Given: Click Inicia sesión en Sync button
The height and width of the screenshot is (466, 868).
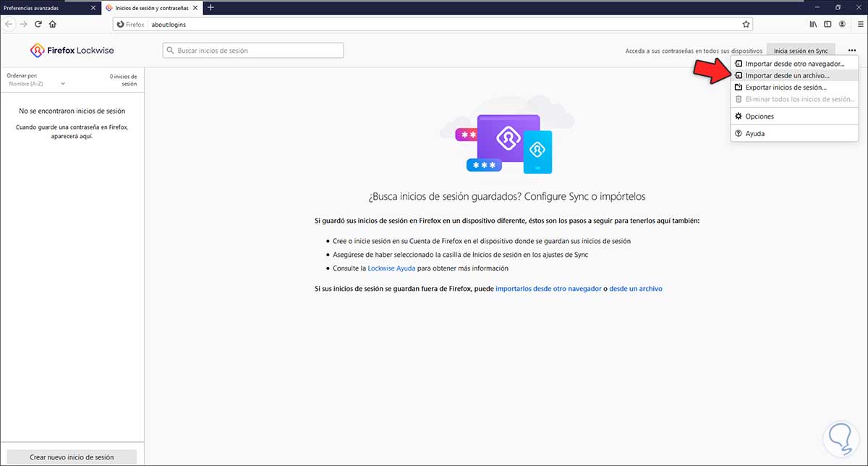Looking at the screenshot, I should pyautogui.click(x=801, y=51).
